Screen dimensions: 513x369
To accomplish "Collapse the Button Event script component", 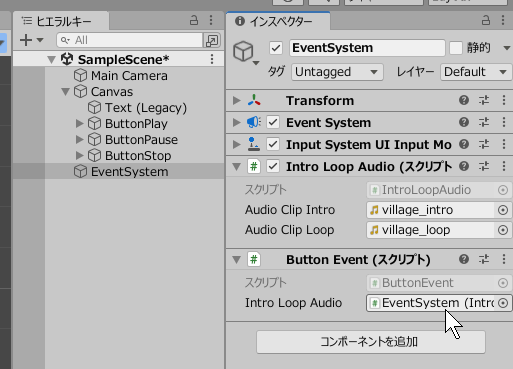I will pyautogui.click(x=236, y=260).
